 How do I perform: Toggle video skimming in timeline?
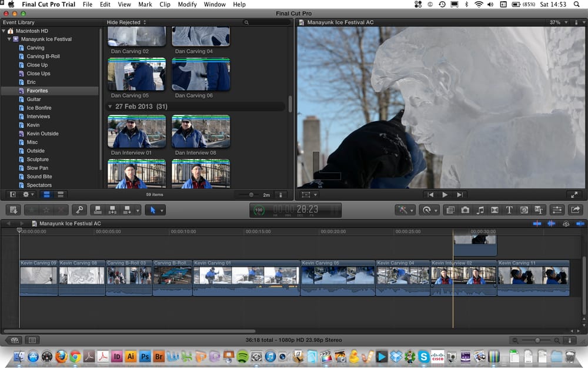click(537, 223)
